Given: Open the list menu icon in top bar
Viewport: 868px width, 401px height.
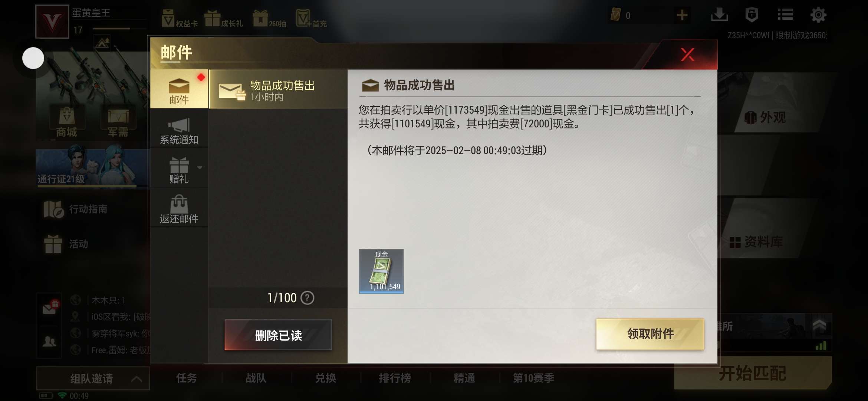Looking at the screenshot, I should (785, 15).
